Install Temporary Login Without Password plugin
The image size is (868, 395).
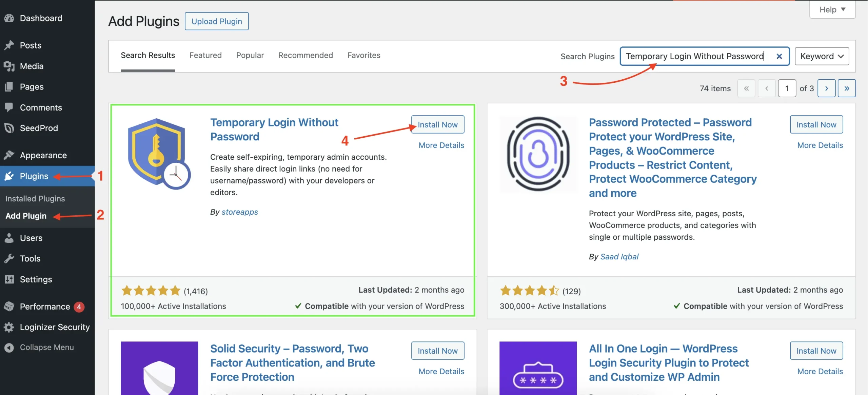click(x=437, y=124)
